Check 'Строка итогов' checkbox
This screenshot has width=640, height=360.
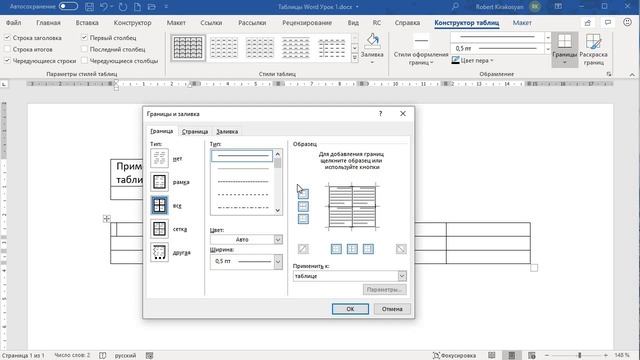click(7, 49)
